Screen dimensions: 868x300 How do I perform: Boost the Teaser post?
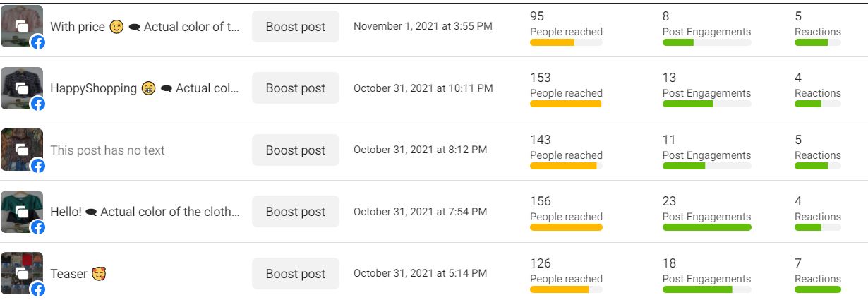pos(295,274)
